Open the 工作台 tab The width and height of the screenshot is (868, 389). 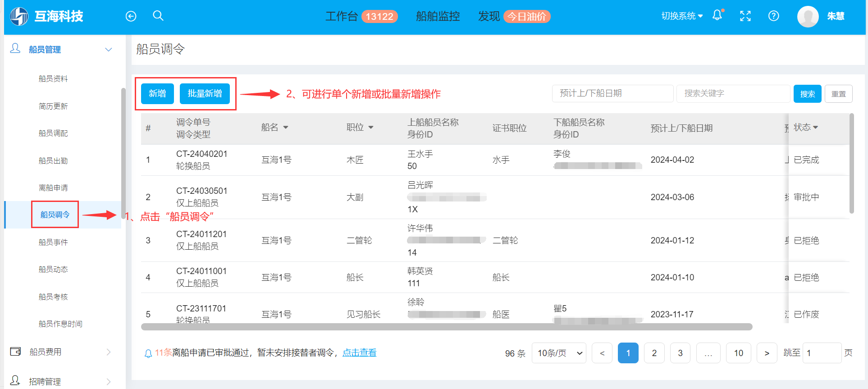(x=342, y=17)
